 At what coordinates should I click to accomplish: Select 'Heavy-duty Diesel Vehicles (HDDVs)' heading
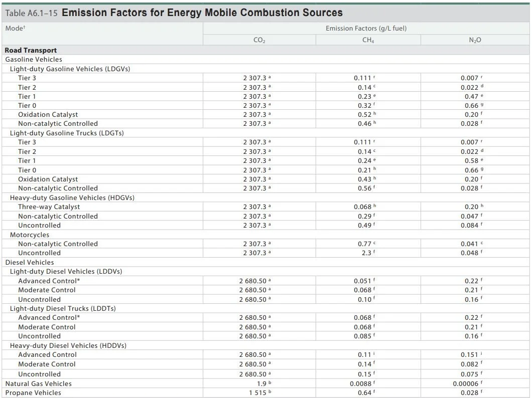(68, 345)
